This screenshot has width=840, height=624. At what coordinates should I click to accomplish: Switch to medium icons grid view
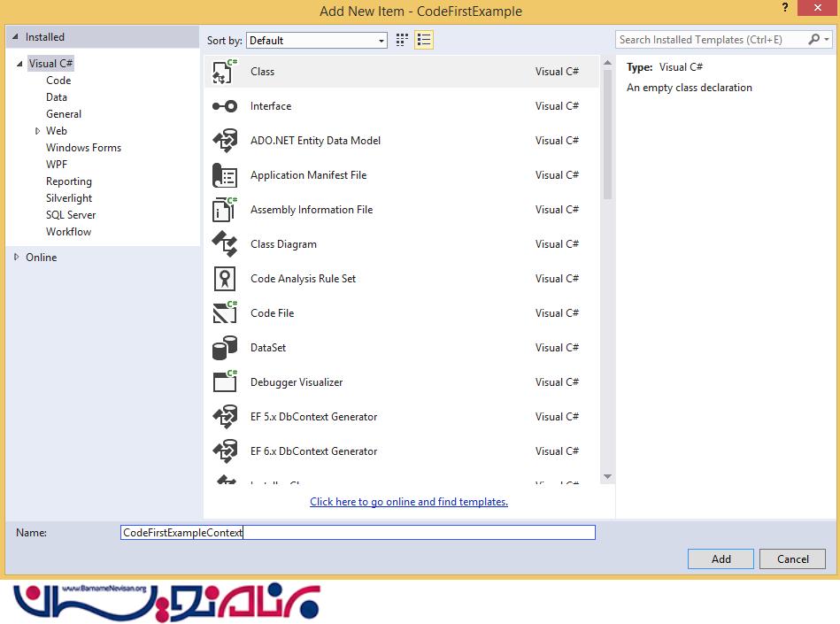[403, 40]
